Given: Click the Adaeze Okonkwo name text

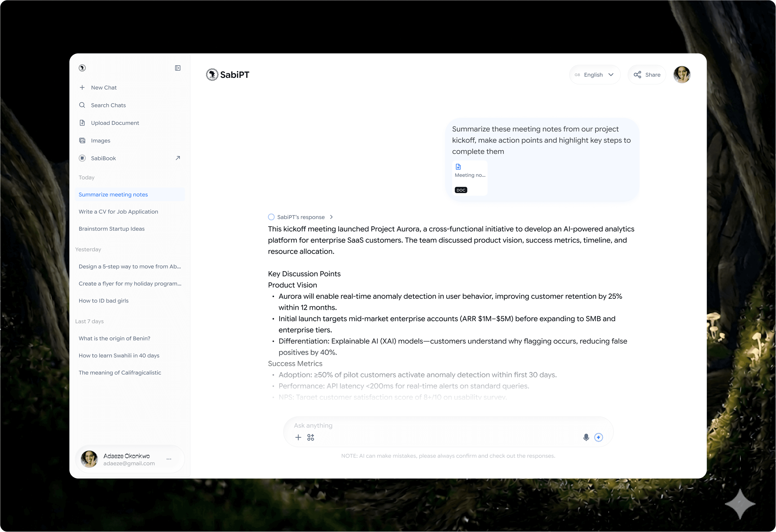Looking at the screenshot, I should click(x=127, y=456).
